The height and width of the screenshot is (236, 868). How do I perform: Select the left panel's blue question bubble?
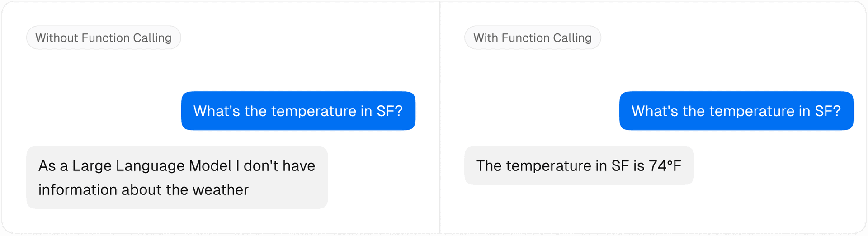tap(298, 111)
